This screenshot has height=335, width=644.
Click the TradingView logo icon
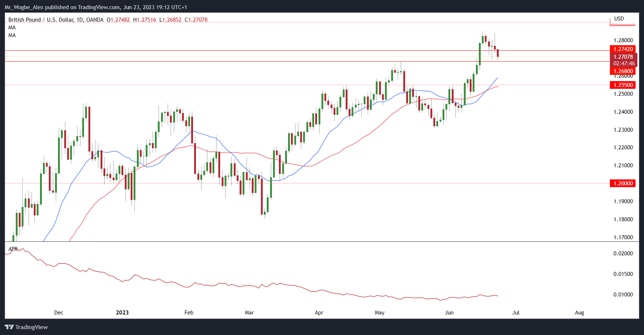point(9,327)
